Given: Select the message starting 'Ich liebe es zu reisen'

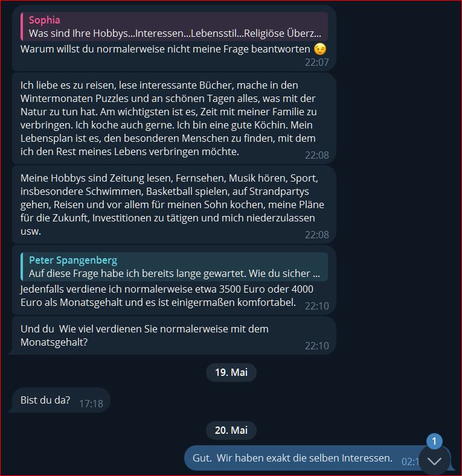Looking at the screenshot, I should [x=174, y=118].
